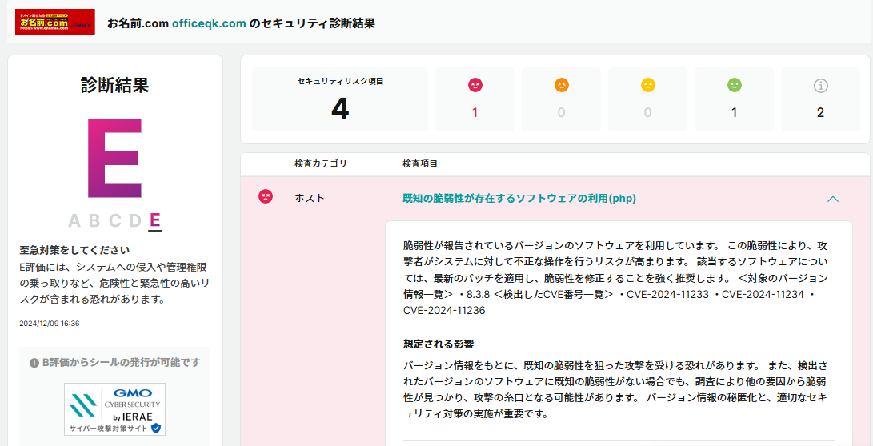Collapse the php vulnerability row chevron

(x=833, y=199)
